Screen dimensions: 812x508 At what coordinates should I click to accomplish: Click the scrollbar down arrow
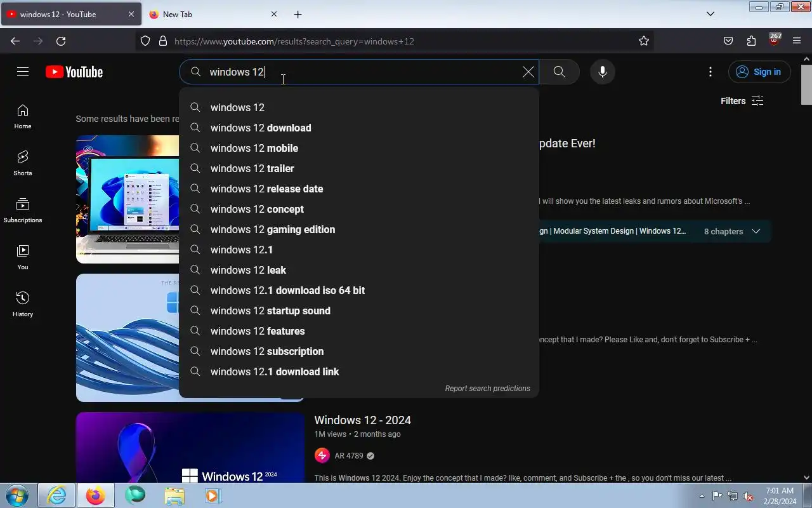[806, 478]
